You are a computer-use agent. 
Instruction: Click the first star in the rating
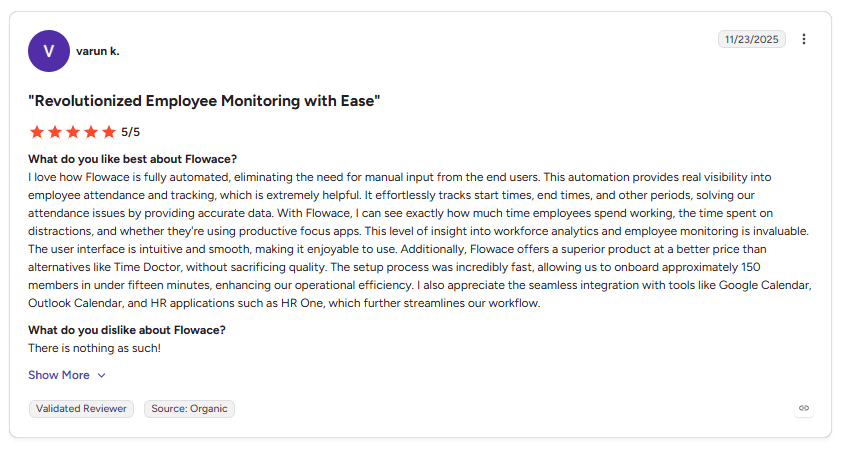point(37,132)
